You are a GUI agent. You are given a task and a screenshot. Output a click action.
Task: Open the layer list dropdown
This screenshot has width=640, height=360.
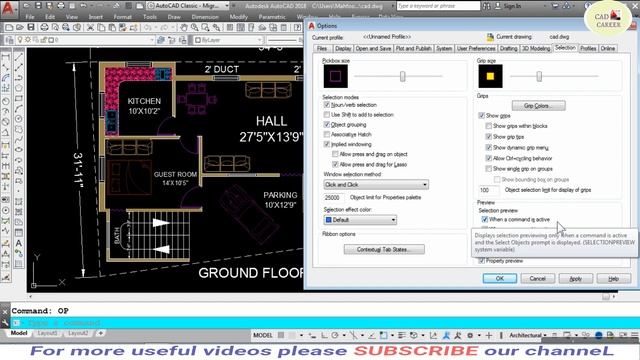[x=84, y=40]
